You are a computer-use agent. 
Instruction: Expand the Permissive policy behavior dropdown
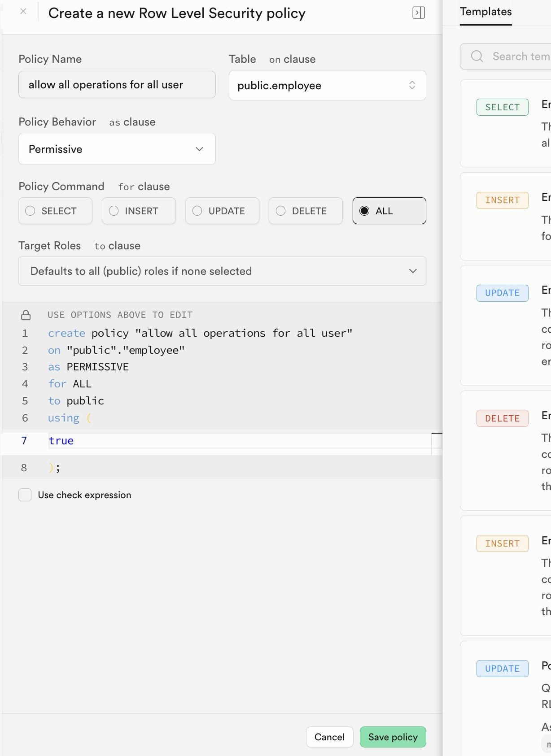[117, 149]
